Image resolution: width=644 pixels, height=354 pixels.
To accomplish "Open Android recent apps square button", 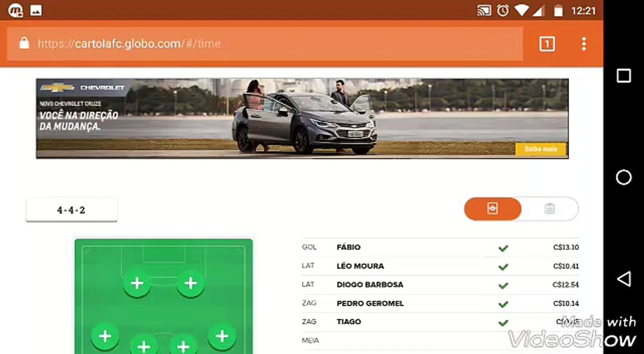I will [624, 76].
